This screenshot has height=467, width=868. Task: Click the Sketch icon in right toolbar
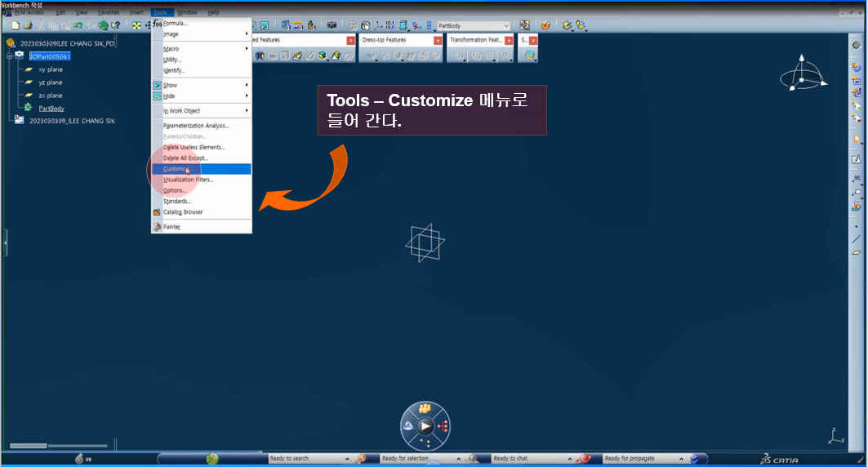tap(857, 160)
